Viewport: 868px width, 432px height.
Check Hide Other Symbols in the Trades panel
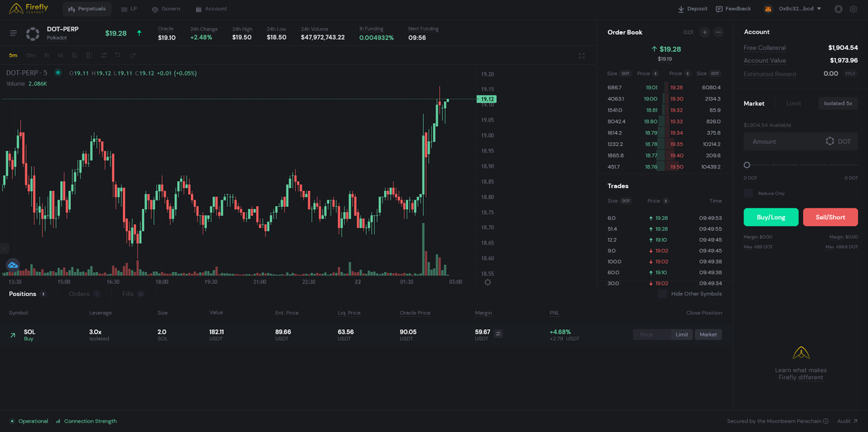[662, 294]
